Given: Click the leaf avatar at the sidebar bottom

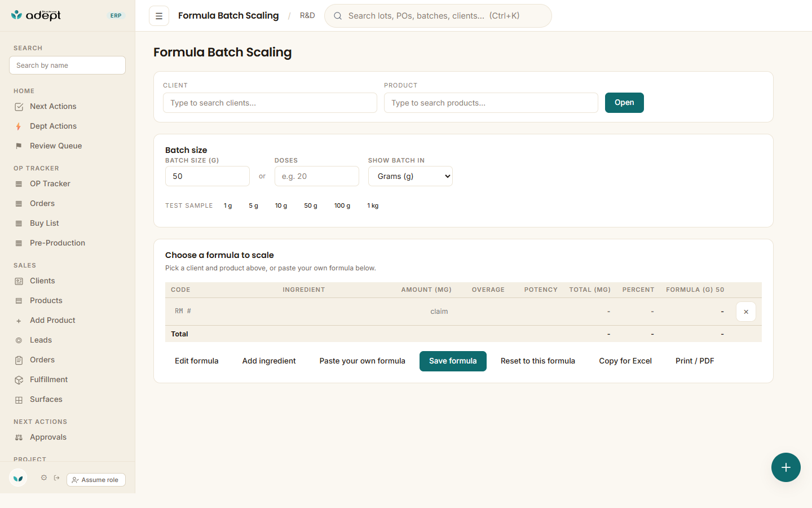Looking at the screenshot, I should [x=18, y=478].
